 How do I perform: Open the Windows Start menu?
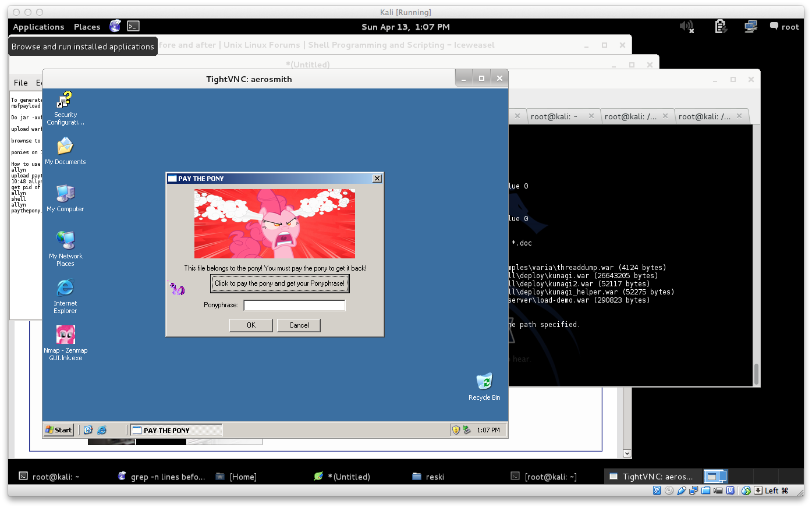coord(59,430)
